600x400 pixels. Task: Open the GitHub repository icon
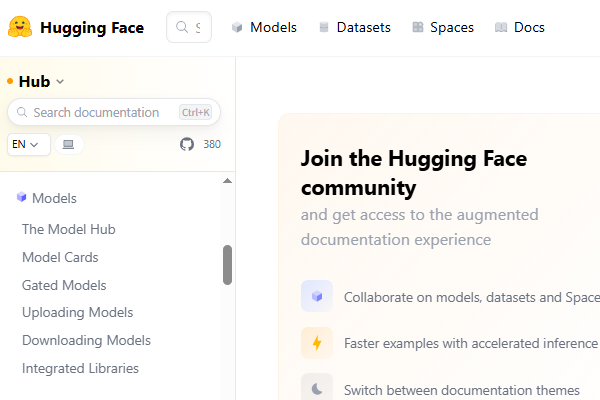click(x=187, y=144)
